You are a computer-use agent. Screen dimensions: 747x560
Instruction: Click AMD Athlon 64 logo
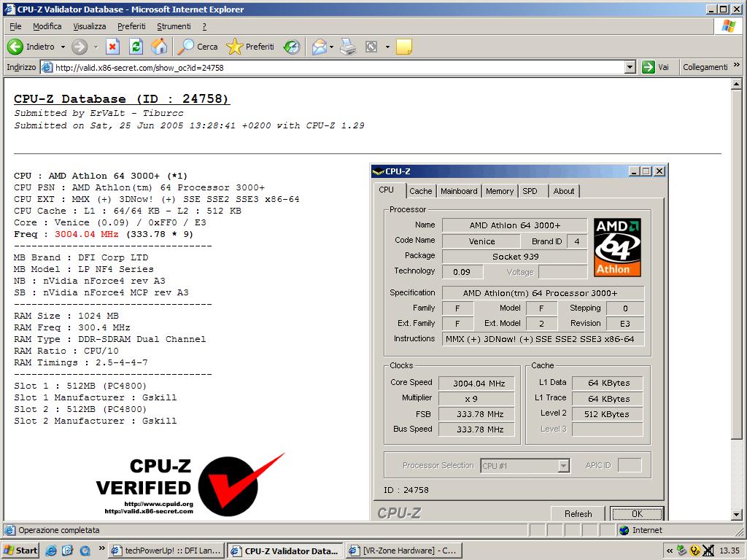coord(617,247)
